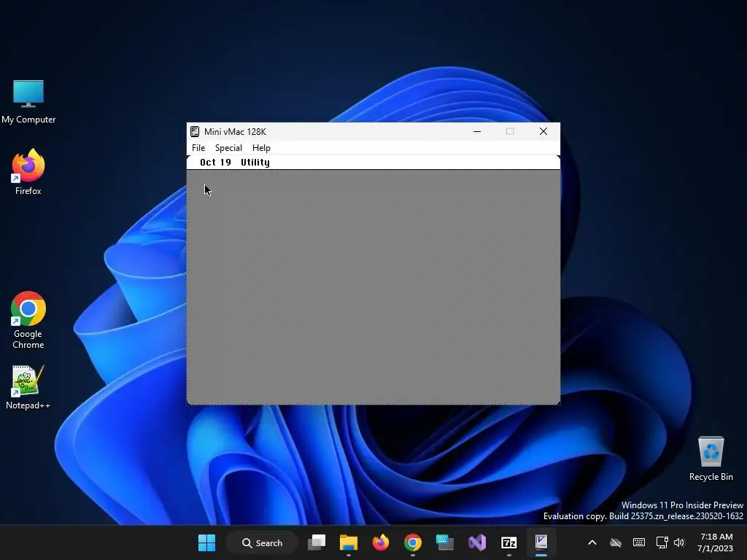Select the Recycle Bin desktop icon
The width and height of the screenshot is (747, 560).
[711, 459]
